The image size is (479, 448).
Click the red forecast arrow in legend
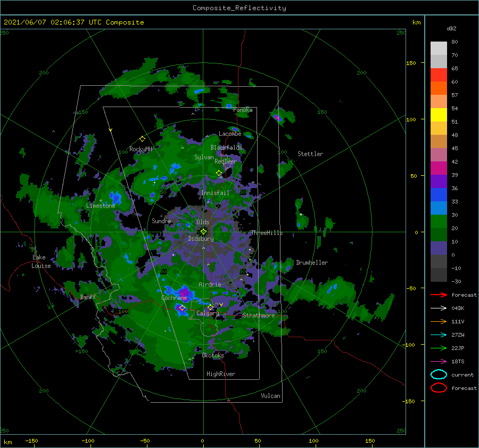coord(439,295)
